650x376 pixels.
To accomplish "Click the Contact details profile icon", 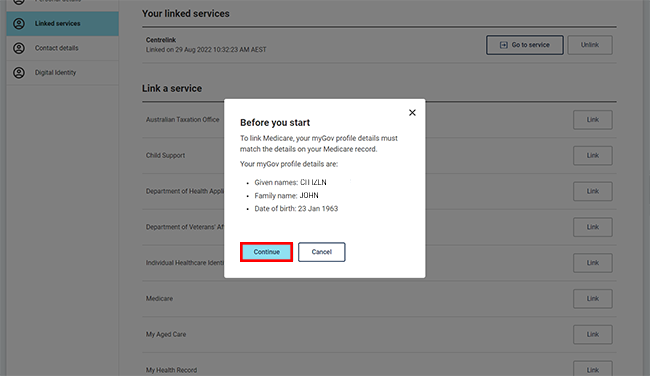I will (x=19, y=48).
